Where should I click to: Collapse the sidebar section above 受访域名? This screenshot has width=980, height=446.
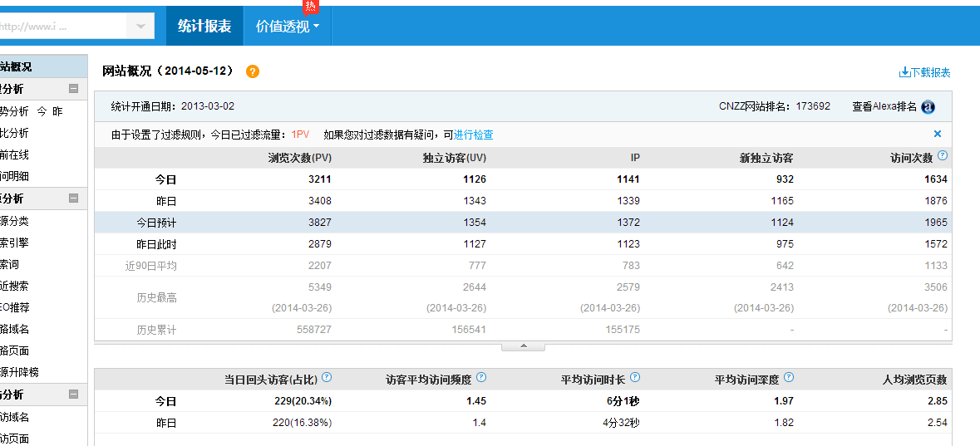(73, 395)
